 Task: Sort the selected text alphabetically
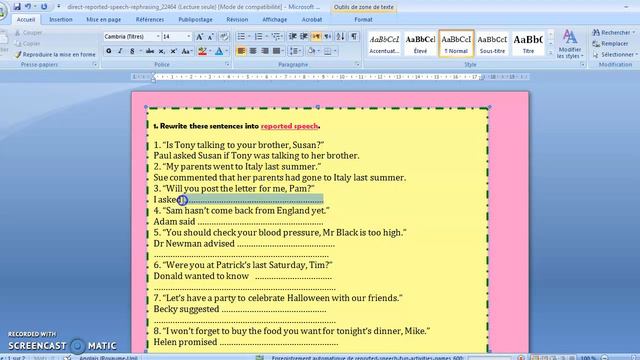(x=340, y=37)
